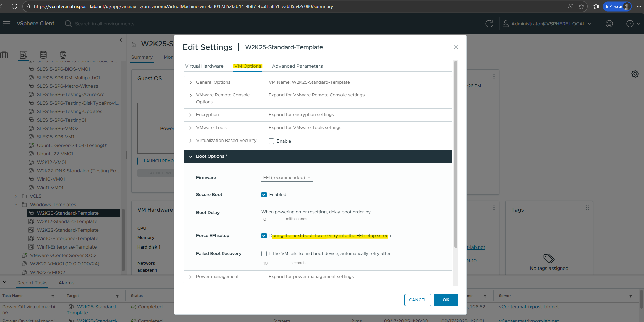Click the Boot Delay milliseconds field
This screenshot has height=322, width=644.
[x=273, y=219]
